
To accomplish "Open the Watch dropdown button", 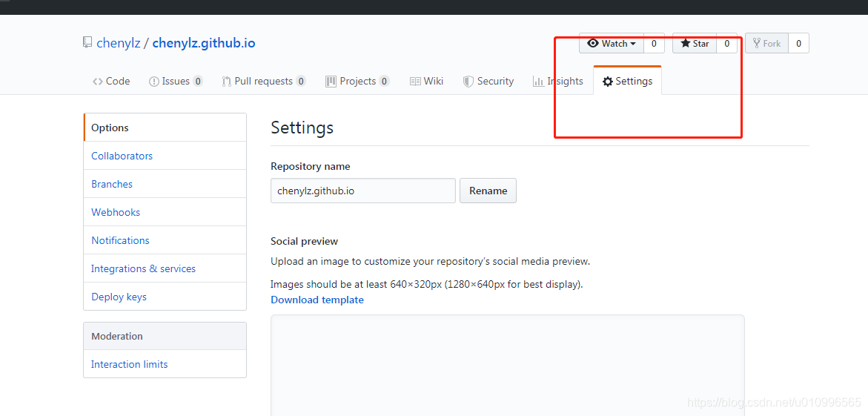I will [611, 43].
